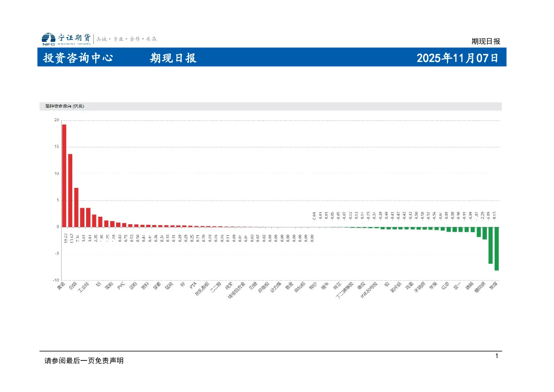The image size is (554, 392).
Task: Select the 期现日报 title in the top right
Action: pyautogui.click(x=486, y=41)
